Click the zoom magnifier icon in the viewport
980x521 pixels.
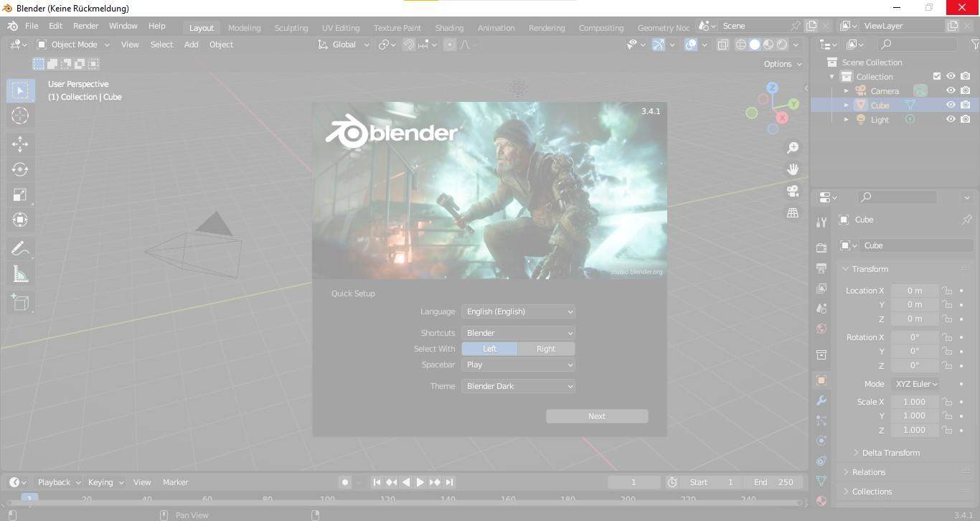(793, 147)
